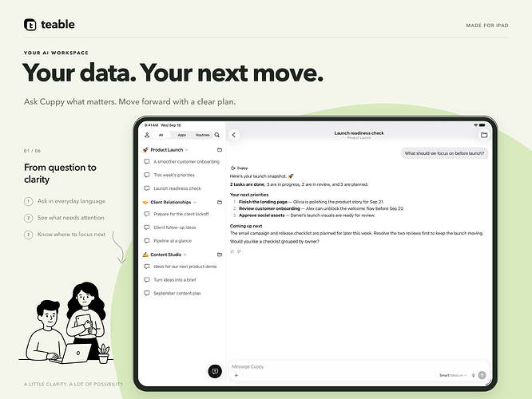Collapse the Product Launch section

[186, 150]
